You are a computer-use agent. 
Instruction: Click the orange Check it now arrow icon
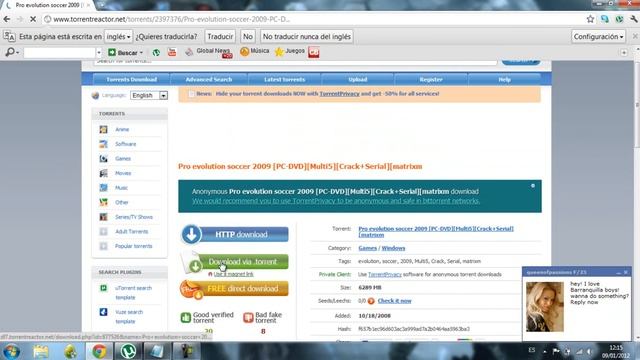tap(371, 301)
